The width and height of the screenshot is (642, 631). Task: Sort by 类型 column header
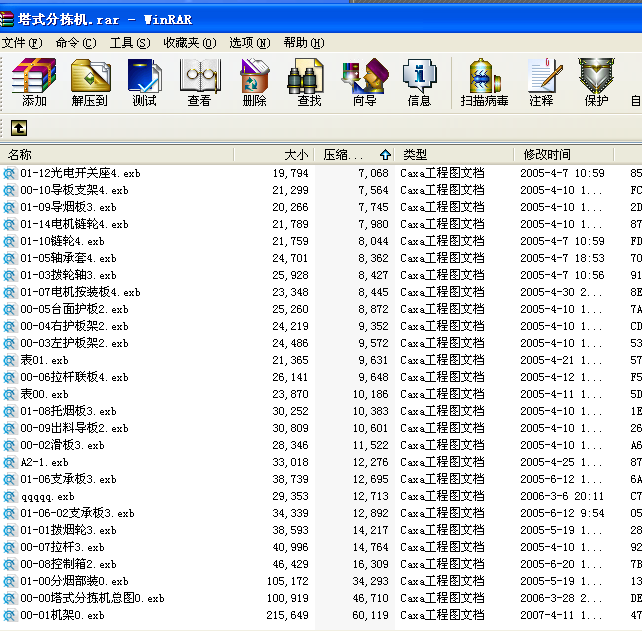coord(454,155)
